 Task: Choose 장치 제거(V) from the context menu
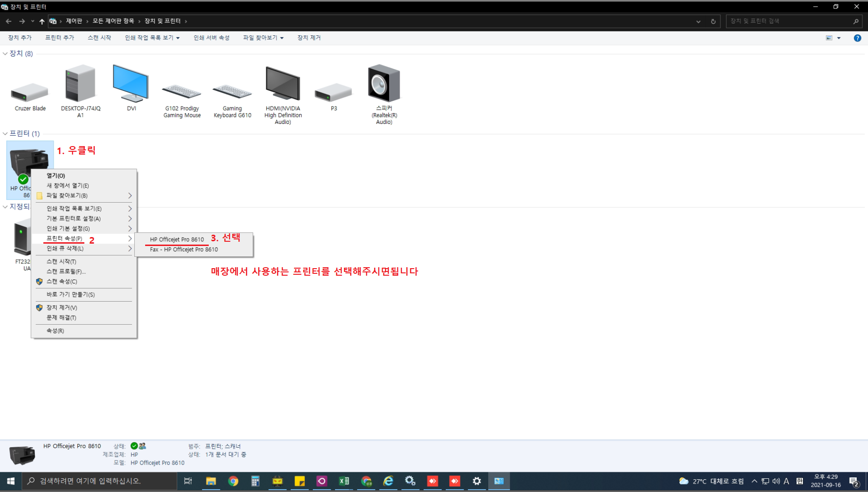84,308
